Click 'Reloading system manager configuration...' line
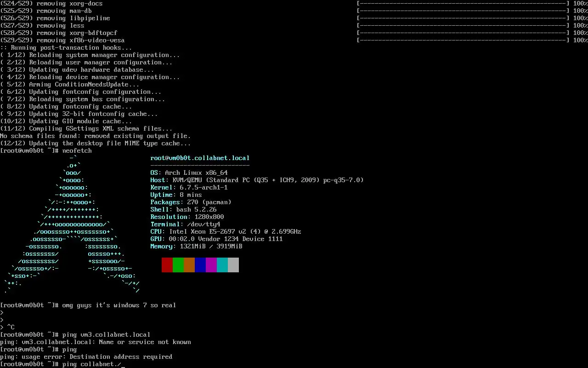The image size is (588, 368). (90, 55)
